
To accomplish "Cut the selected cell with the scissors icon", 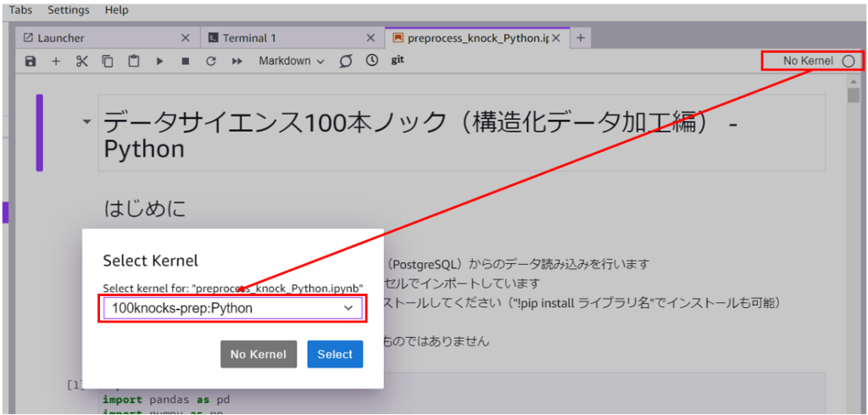I will (x=82, y=61).
